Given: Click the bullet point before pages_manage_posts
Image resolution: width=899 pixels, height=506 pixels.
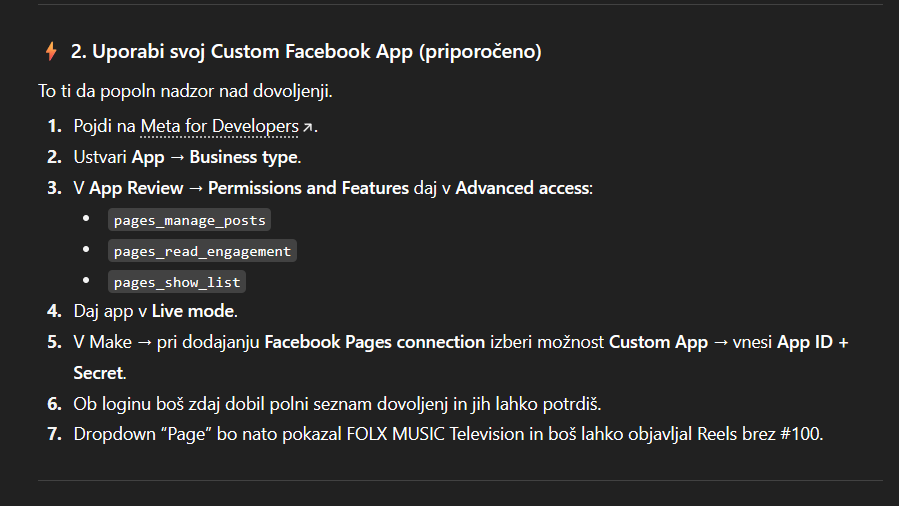Looking at the screenshot, I should (x=86, y=218).
